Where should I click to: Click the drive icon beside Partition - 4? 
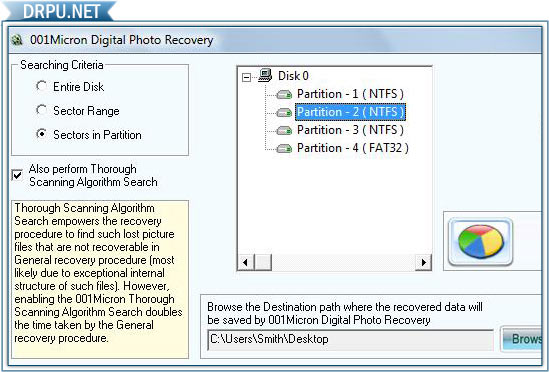[284, 149]
